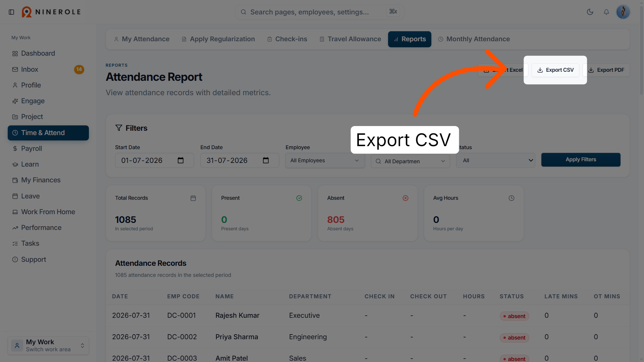The width and height of the screenshot is (644, 362).
Task: Open the Project section
Action: 48,117
